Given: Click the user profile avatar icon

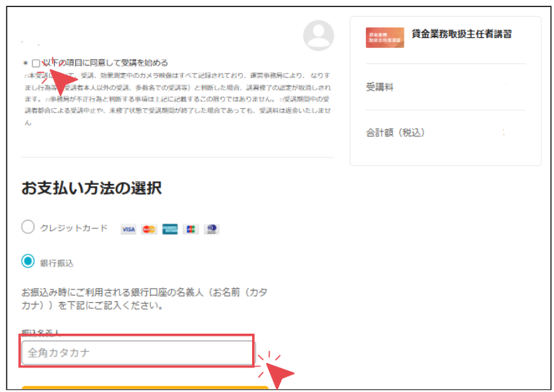Looking at the screenshot, I should [318, 36].
